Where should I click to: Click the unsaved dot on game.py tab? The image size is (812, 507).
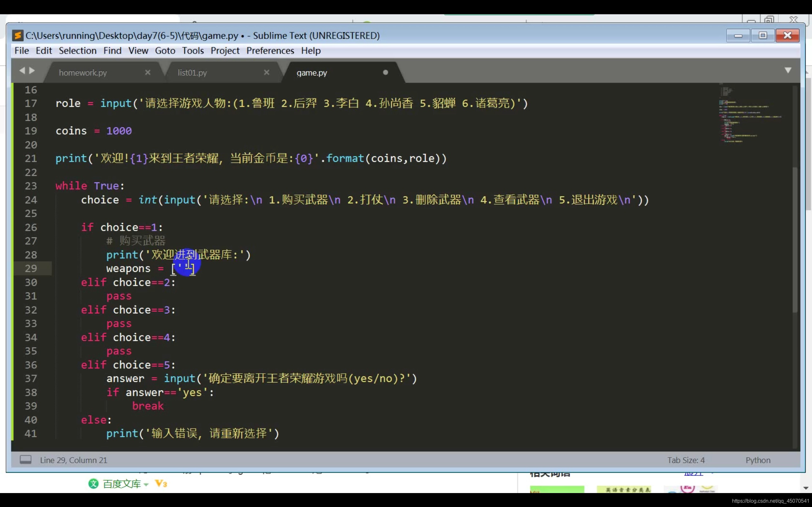tap(385, 73)
